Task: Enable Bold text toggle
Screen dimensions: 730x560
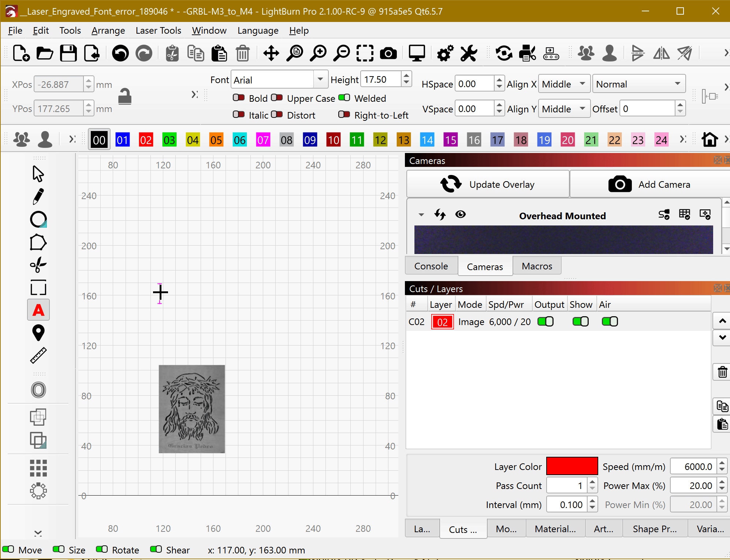Action: click(239, 98)
